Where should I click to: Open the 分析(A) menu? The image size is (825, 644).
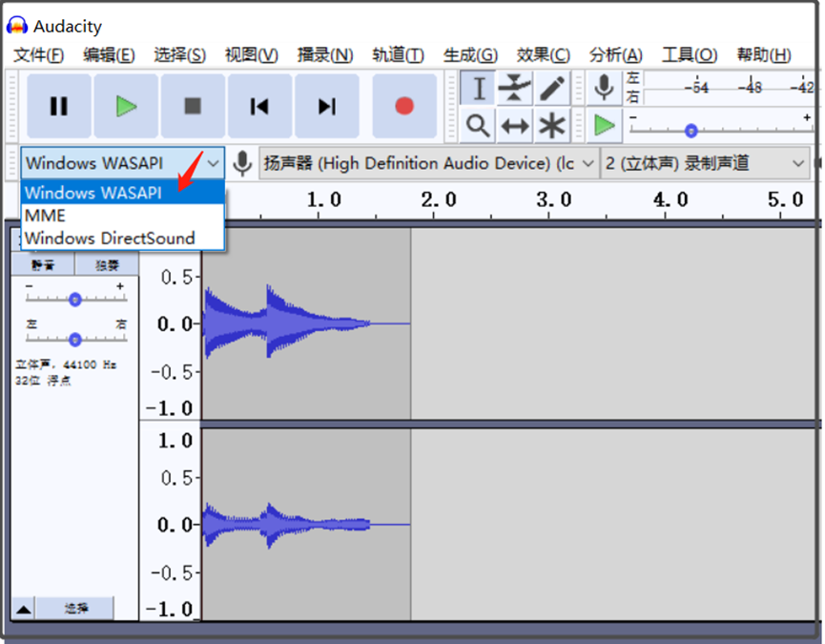pyautogui.click(x=615, y=54)
